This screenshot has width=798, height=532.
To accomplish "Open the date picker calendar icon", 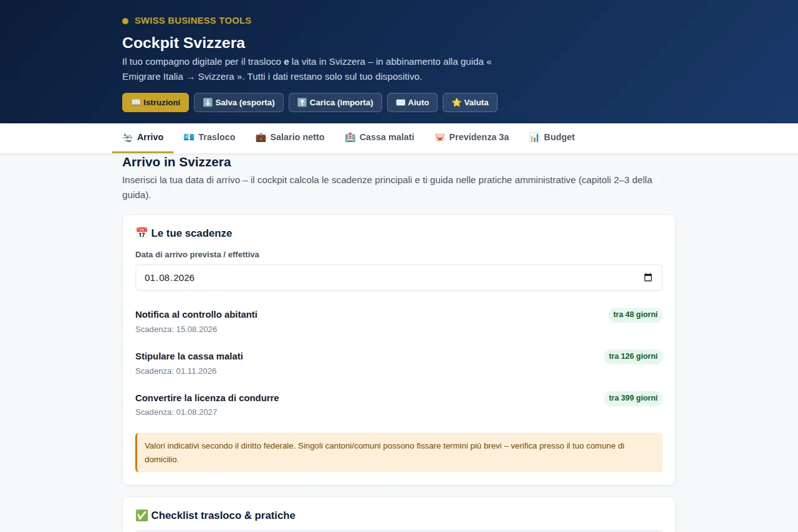I will (x=648, y=278).
